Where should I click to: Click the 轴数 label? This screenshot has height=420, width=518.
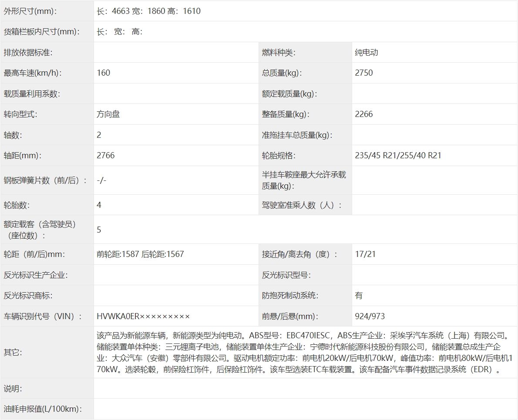[13, 135]
